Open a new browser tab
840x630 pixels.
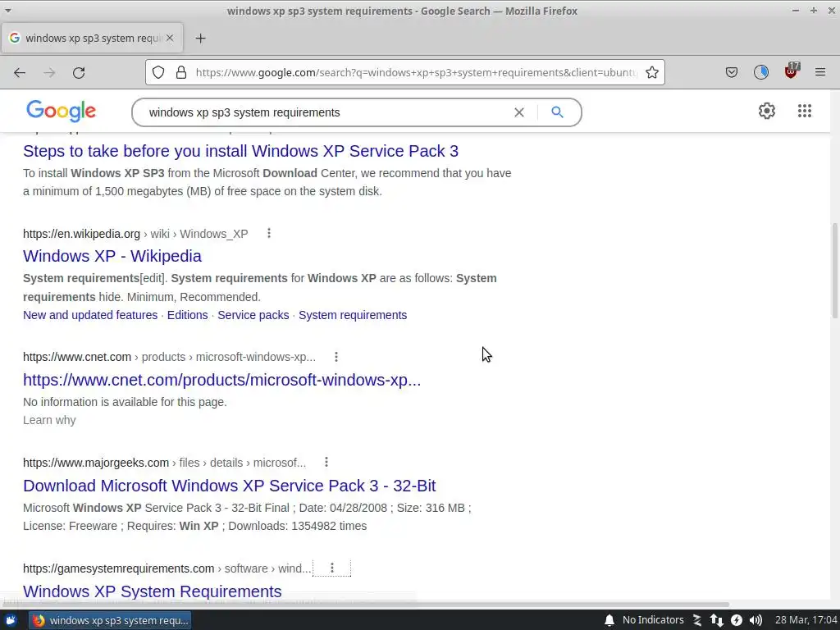click(200, 38)
